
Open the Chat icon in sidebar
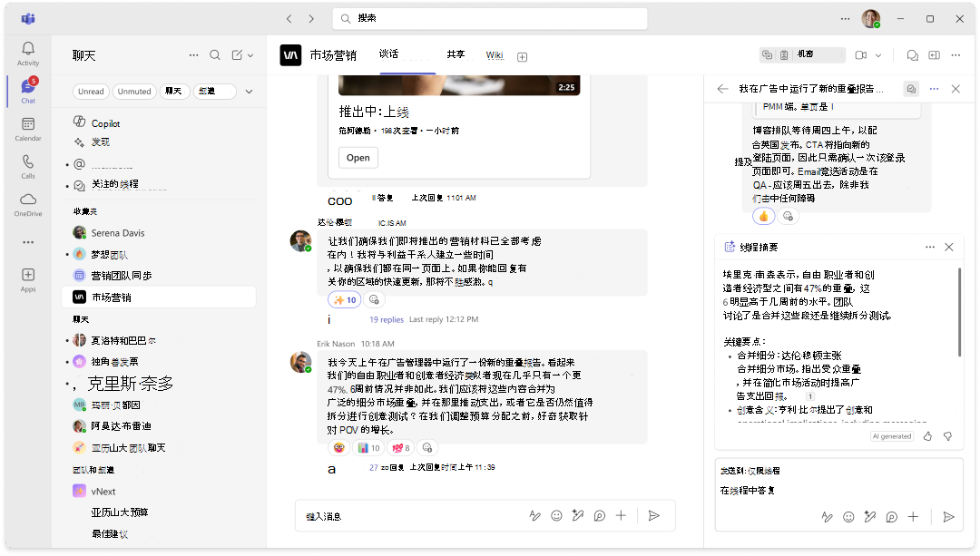pos(28,91)
